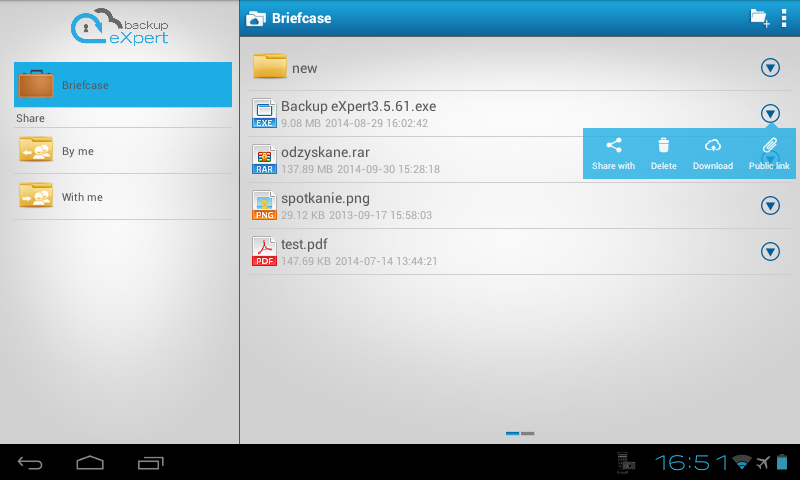Screen dimensions: 800x480
Task: Tap the Android home button
Action: pos(90,463)
